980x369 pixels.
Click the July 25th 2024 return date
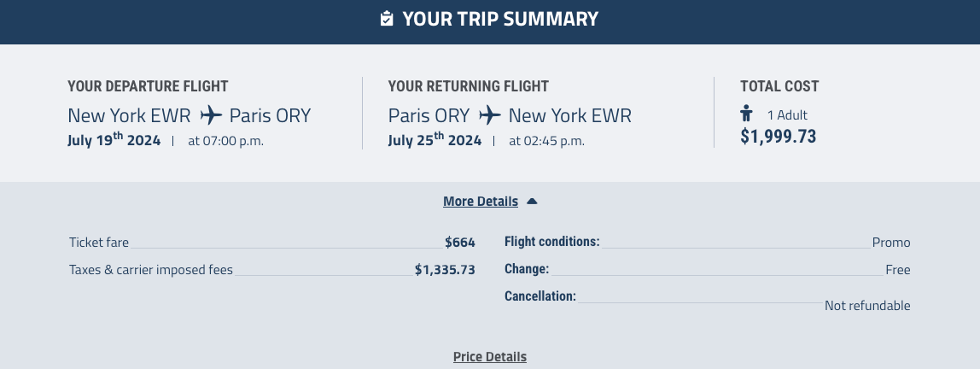click(x=435, y=140)
